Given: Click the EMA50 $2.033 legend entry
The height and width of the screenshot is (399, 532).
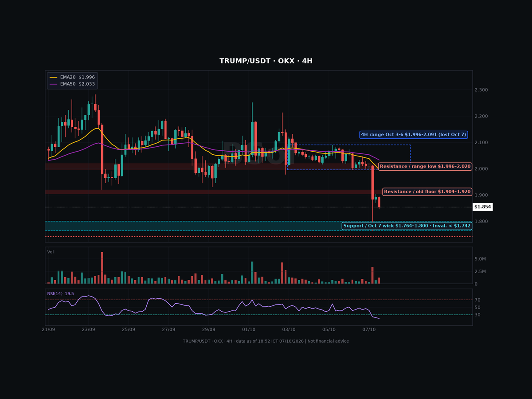Looking at the screenshot, I should [x=72, y=84].
